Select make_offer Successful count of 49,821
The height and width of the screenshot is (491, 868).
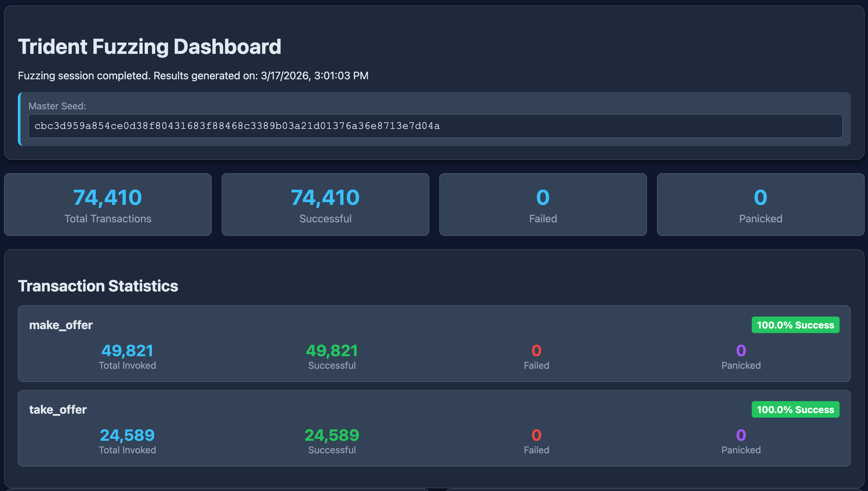coord(332,351)
